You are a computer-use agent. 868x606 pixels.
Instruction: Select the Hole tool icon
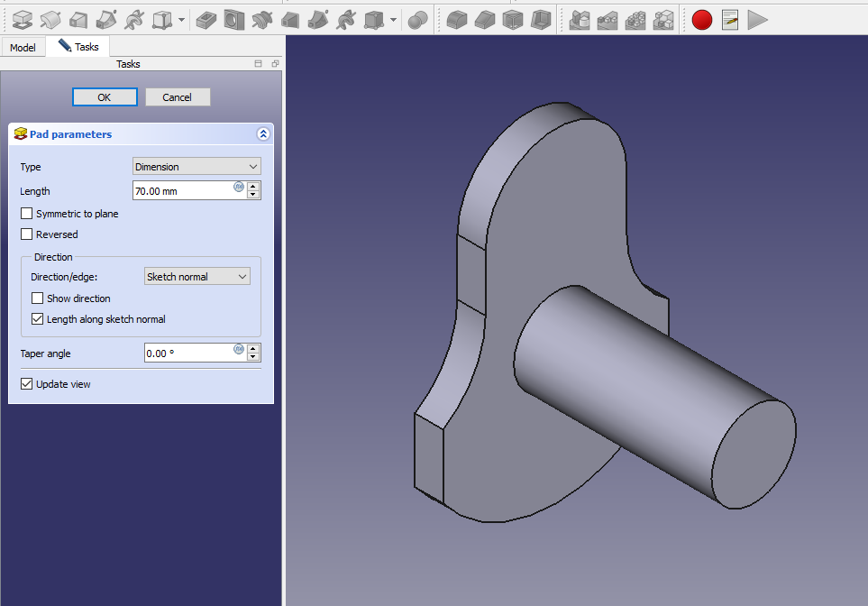tap(234, 19)
